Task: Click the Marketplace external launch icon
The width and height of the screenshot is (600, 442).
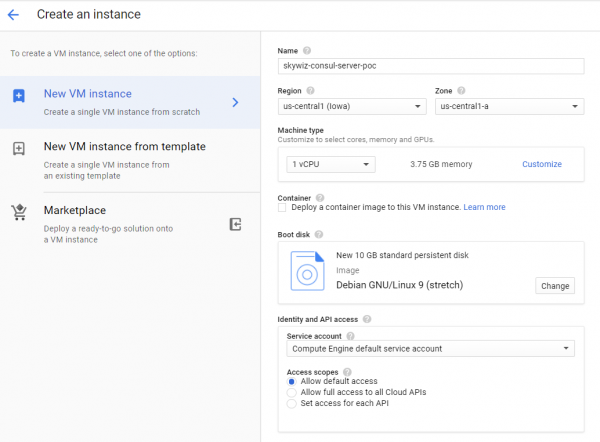Action: (x=235, y=224)
